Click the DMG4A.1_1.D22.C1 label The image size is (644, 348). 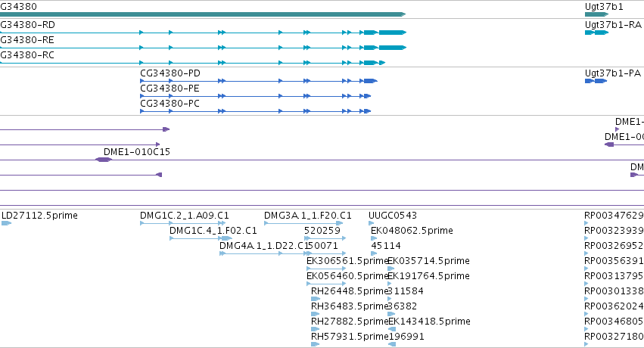coord(263,246)
